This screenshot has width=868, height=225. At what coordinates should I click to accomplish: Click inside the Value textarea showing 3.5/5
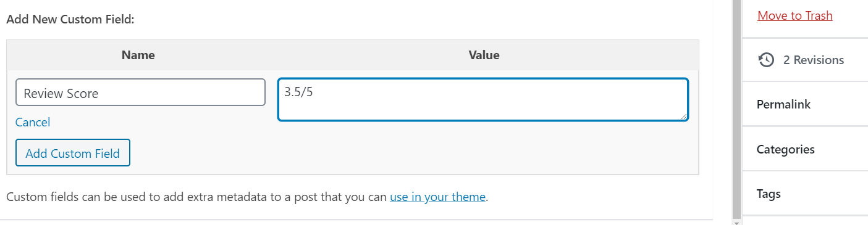point(483,99)
